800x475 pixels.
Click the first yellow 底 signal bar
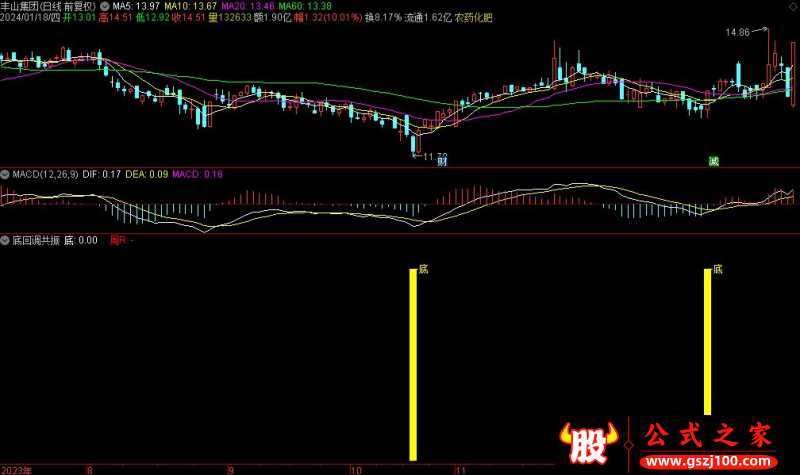pyautogui.click(x=413, y=365)
